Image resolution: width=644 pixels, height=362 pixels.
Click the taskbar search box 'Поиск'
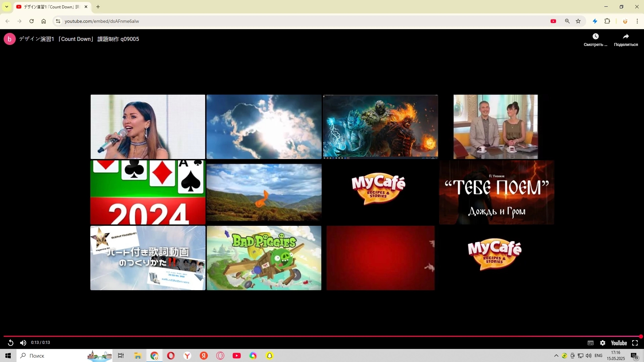click(x=64, y=356)
